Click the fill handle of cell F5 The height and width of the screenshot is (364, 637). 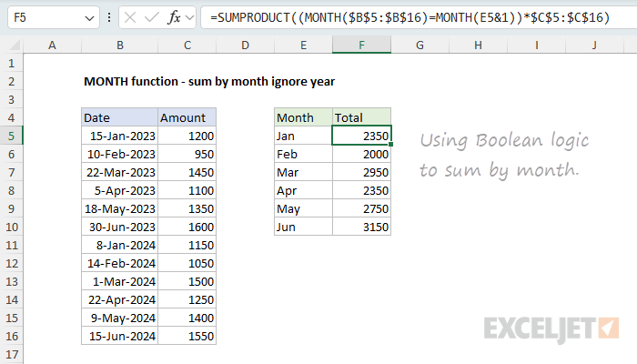[x=390, y=144]
